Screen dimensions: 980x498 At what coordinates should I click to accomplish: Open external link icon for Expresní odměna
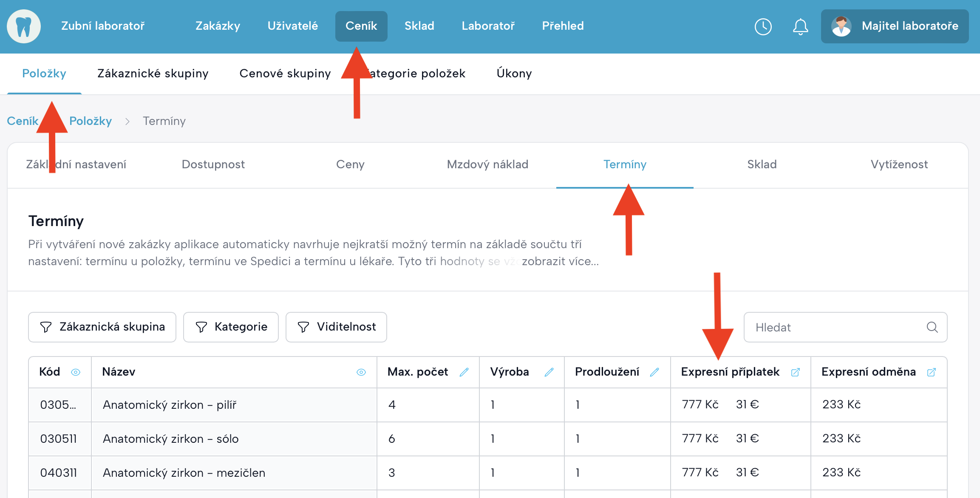(x=931, y=372)
